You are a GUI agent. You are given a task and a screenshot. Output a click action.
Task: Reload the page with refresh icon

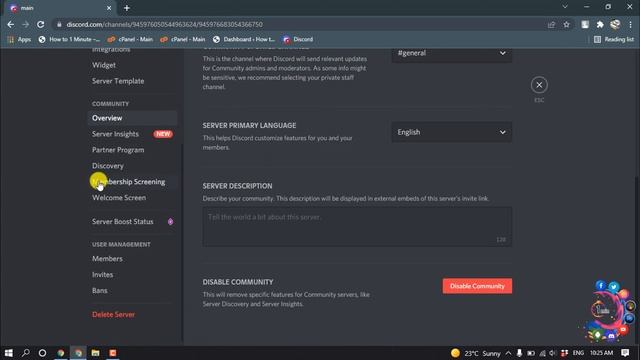[x=40, y=24]
